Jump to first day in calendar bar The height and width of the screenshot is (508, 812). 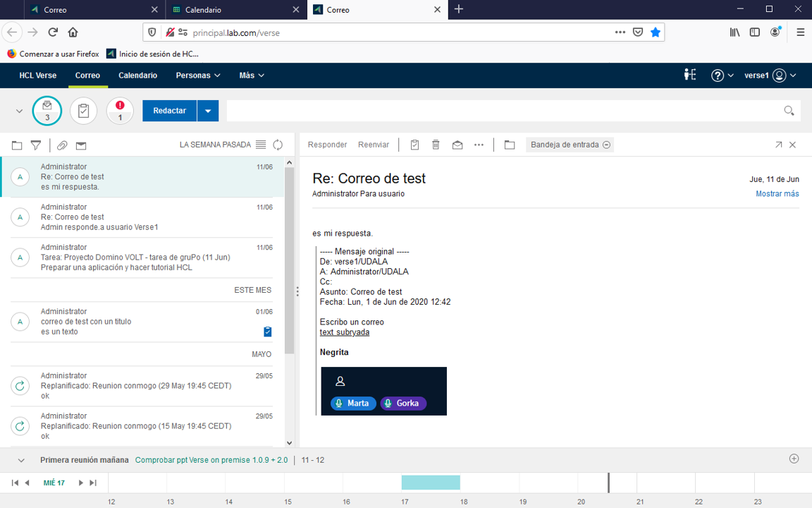coord(15,483)
